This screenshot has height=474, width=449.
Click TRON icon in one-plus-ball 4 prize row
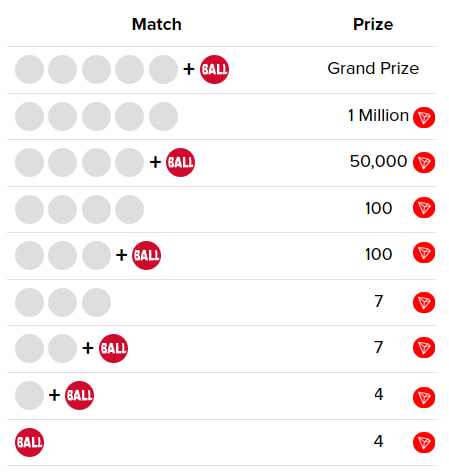[424, 397]
